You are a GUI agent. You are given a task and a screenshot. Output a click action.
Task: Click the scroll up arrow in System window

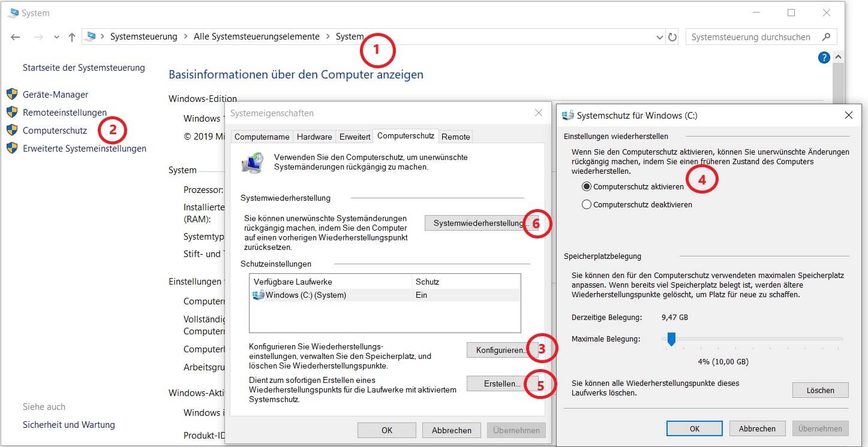(x=838, y=58)
